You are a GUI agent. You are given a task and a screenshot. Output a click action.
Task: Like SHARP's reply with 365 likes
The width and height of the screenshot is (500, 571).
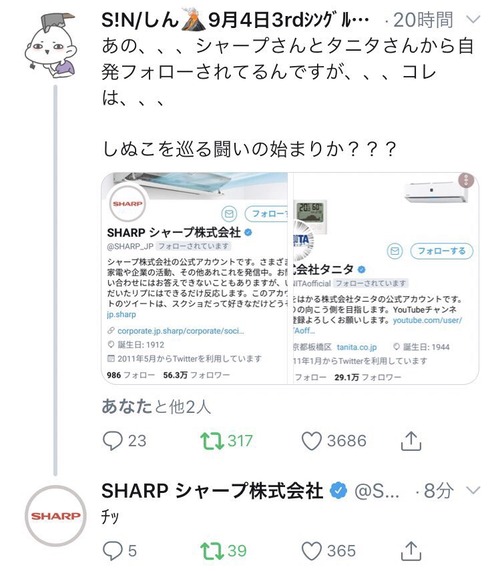pyautogui.click(x=312, y=551)
